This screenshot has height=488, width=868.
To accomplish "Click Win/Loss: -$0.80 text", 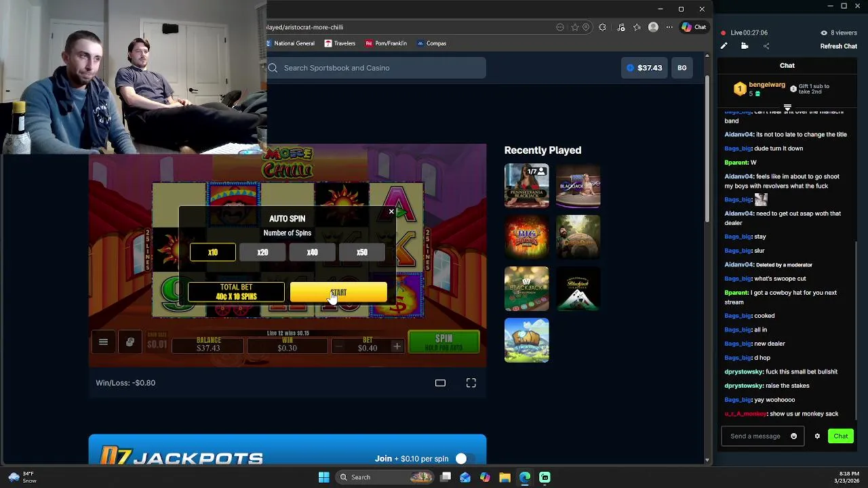I will [125, 383].
